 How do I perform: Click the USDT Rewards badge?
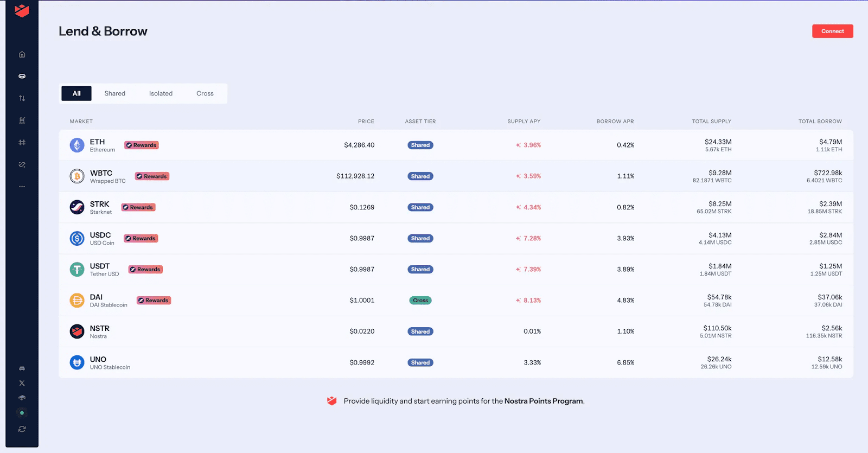click(x=145, y=269)
